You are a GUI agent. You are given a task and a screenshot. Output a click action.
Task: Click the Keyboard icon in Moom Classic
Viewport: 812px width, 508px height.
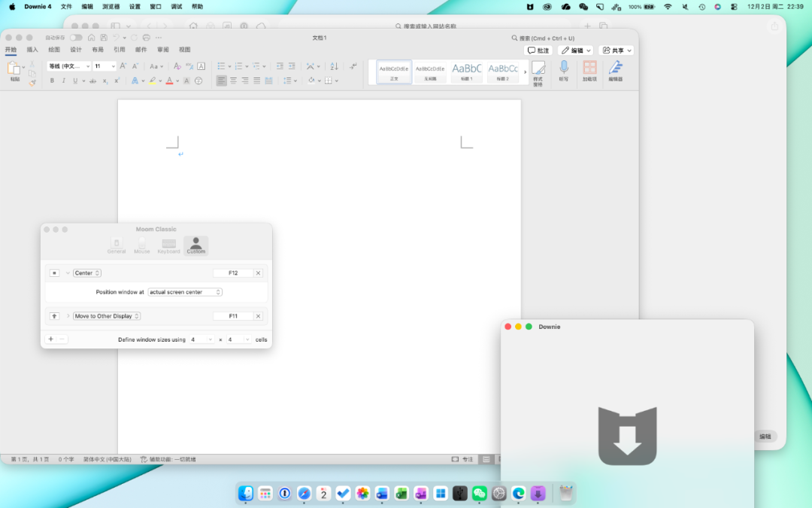pyautogui.click(x=168, y=244)
